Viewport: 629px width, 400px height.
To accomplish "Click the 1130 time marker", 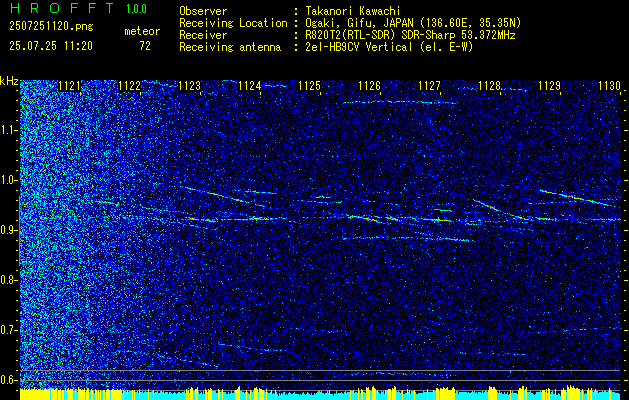I will click(609, 86).
